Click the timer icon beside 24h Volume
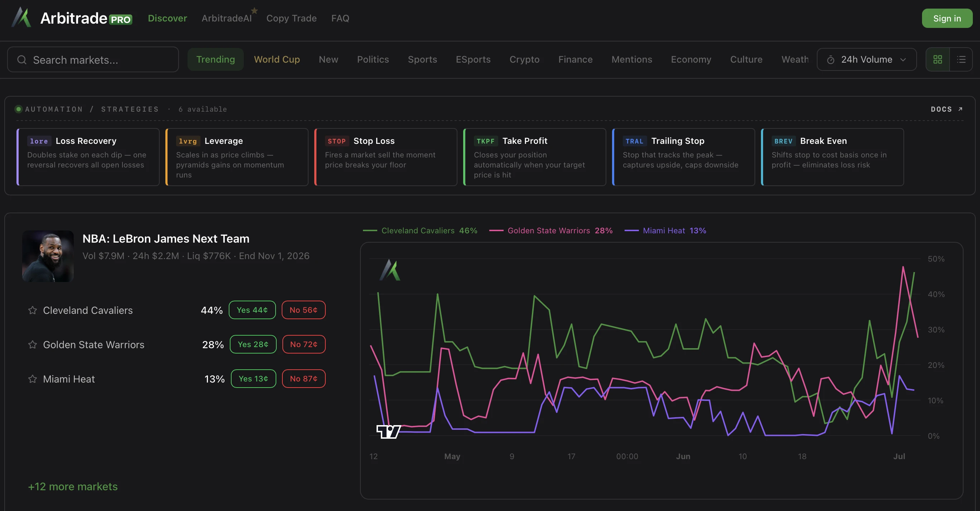980x511 pixels. (831, 60)
